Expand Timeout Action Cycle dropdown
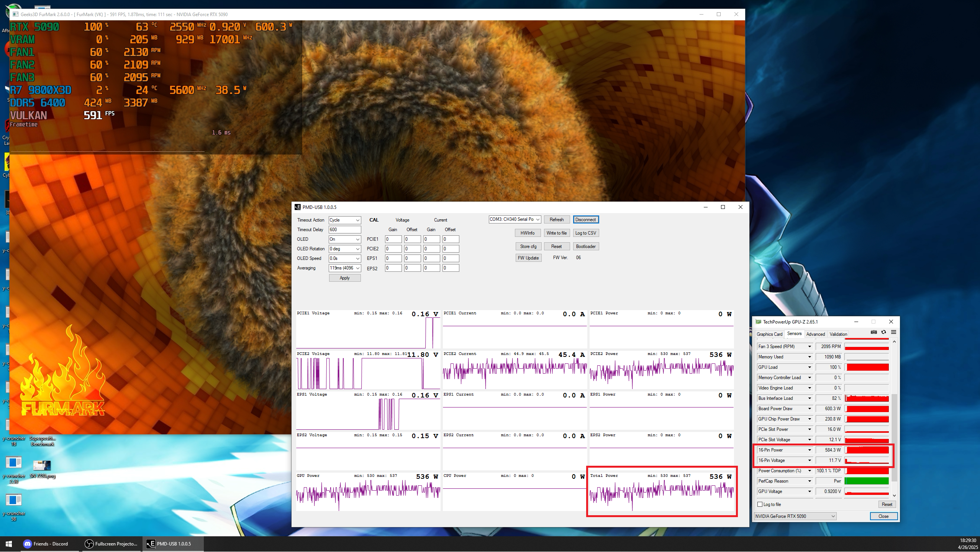This screenshot has height=552, width=980. tap(344, 220)
